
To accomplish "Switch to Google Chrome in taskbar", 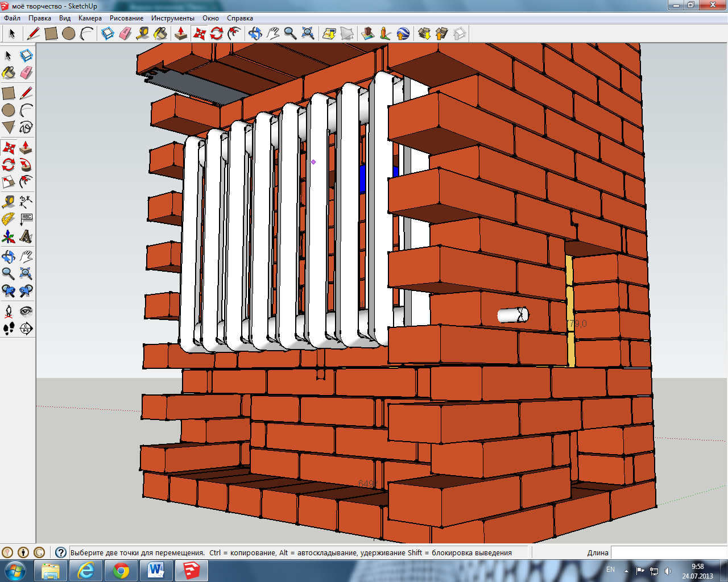I will coord(121,570).
